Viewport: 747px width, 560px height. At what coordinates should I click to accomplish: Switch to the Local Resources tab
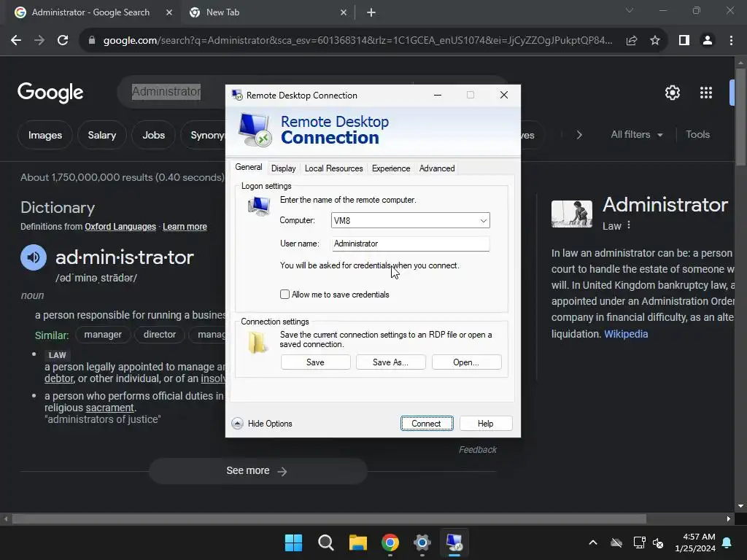(334, 168)
